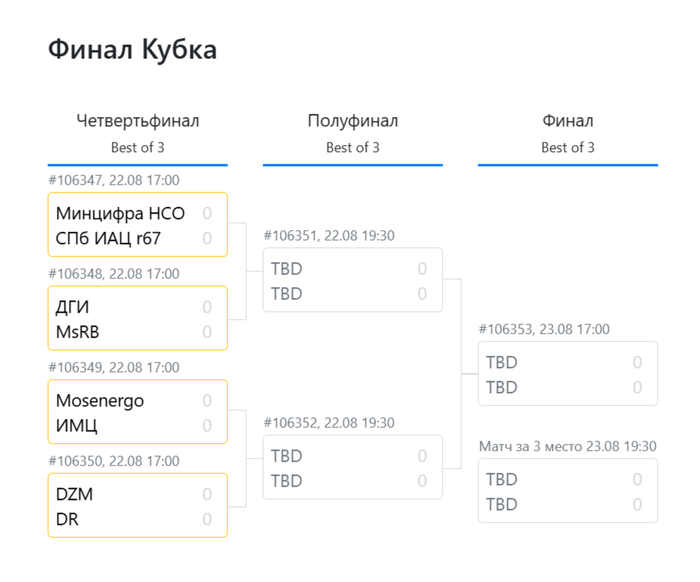Click the Финал Кубка heading
Image resolution: width=700 pixels, height=582 pixels.
tap(133, 49)
